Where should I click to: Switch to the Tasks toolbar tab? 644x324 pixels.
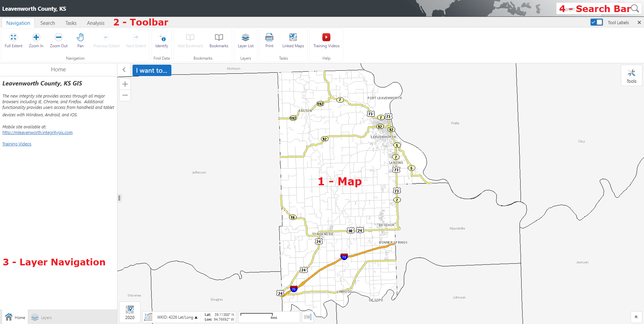(71, 23)
